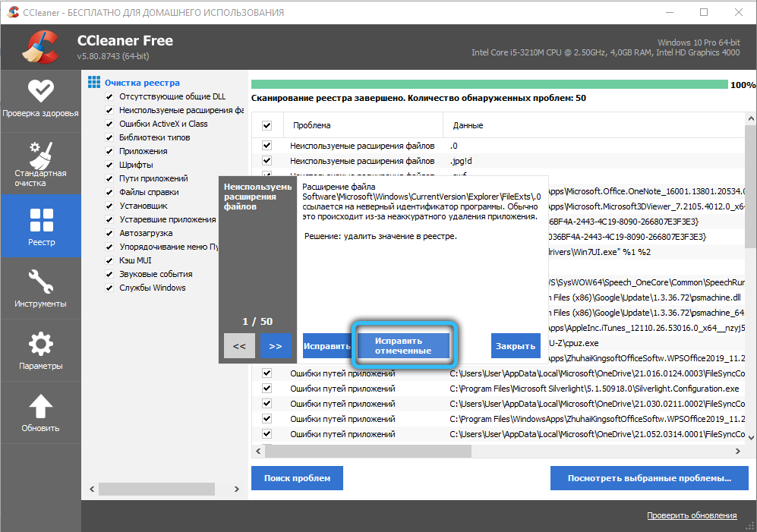Click the CCleaner logo icon
The image size is (757, 532).
(38, 47)
